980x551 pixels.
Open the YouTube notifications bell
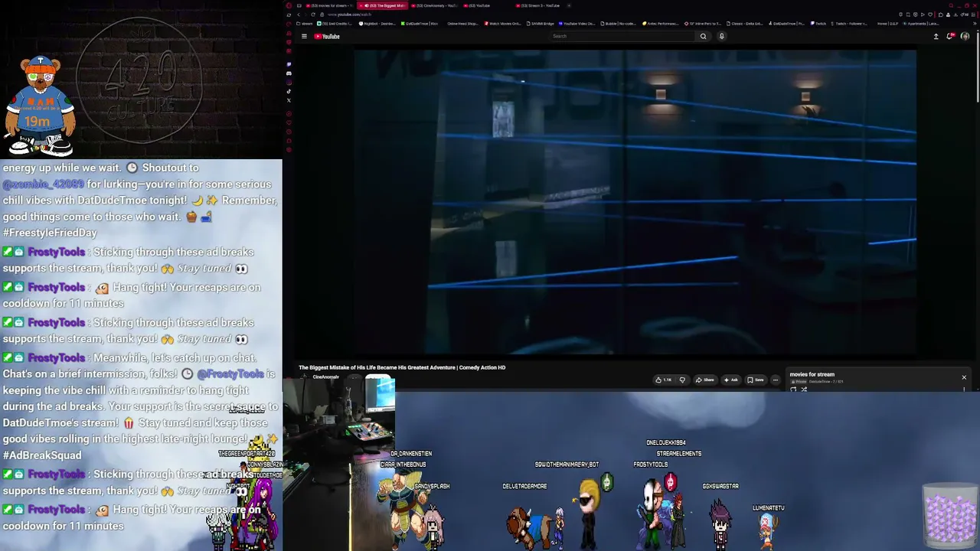click(x=950, y=36)
